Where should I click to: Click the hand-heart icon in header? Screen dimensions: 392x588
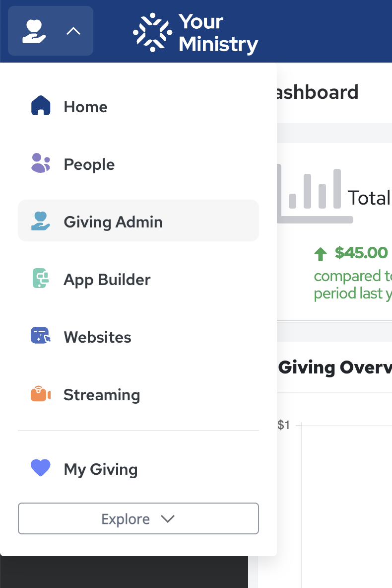[34, 31]
